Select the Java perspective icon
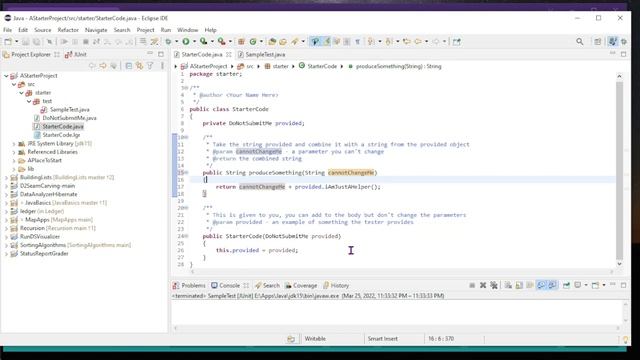640x360 pixels. [x=612, y=42]
